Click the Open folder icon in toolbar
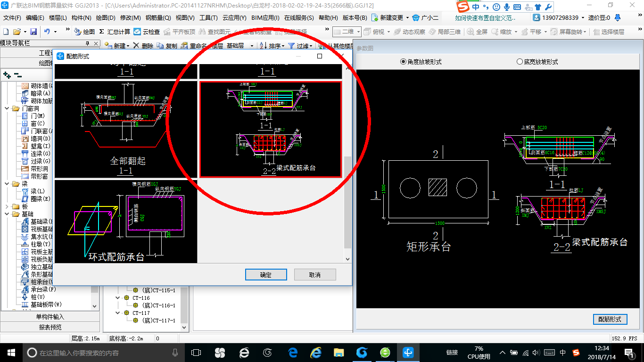This screenshot has width=644, height=362. (17, 32)
